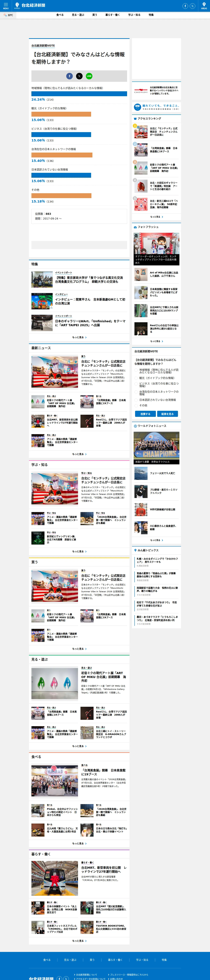Click the crown icon beside アクセスランキング
Viewport: 210px width, 980px height.
coord(135,119)
